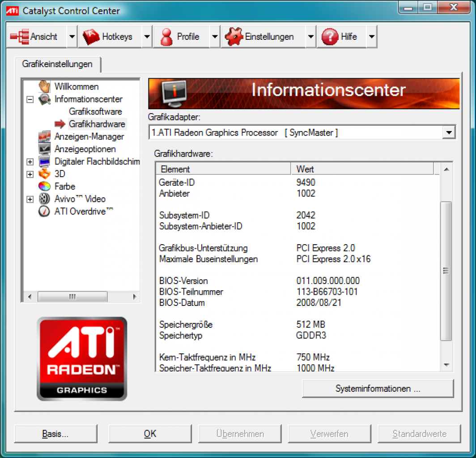Click the ATI logo in title bar
Screen dimensions: 476x458
pos(13,11)
